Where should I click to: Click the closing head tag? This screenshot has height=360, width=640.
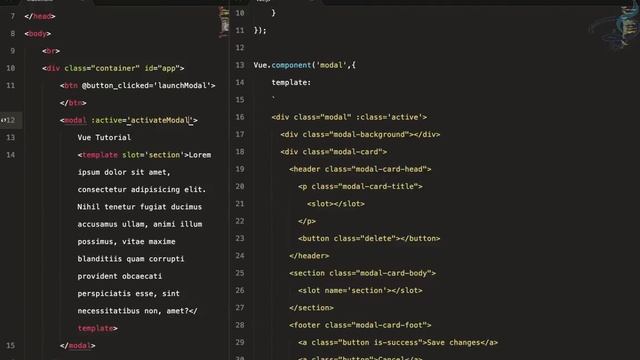click(40, 16)
